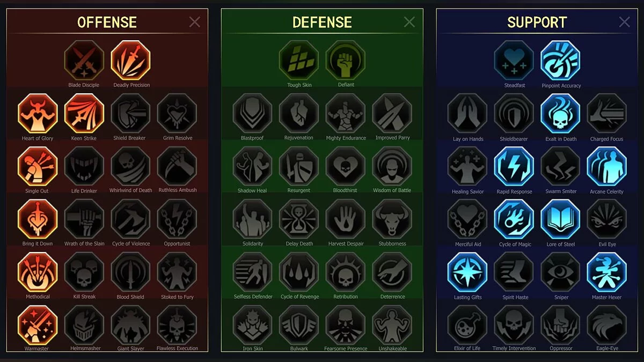644x362 pixels.
Task: Choose the Bloodthirst heart skull icon
Action: [346, 166]
